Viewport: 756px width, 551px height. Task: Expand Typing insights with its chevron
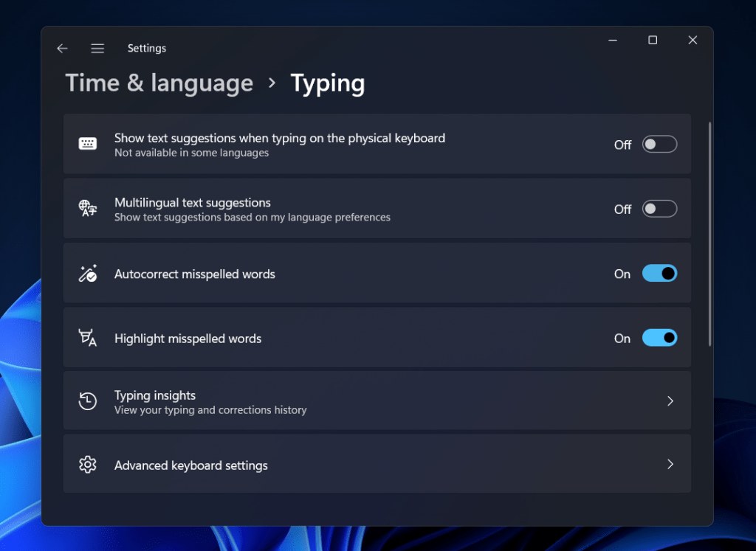coord(670,401)
